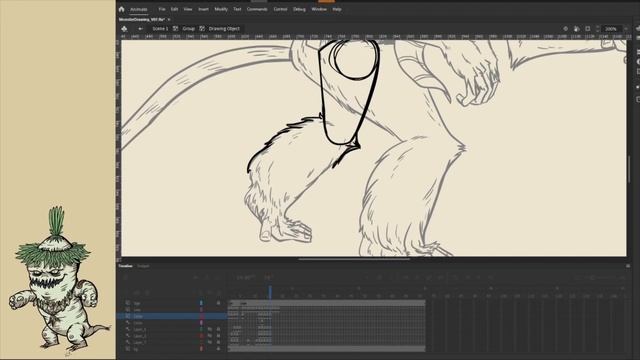This screenshot has width=640, height=360.
Task: Return to Scene 1 in the breadcrumb
Action: (160, 29)
